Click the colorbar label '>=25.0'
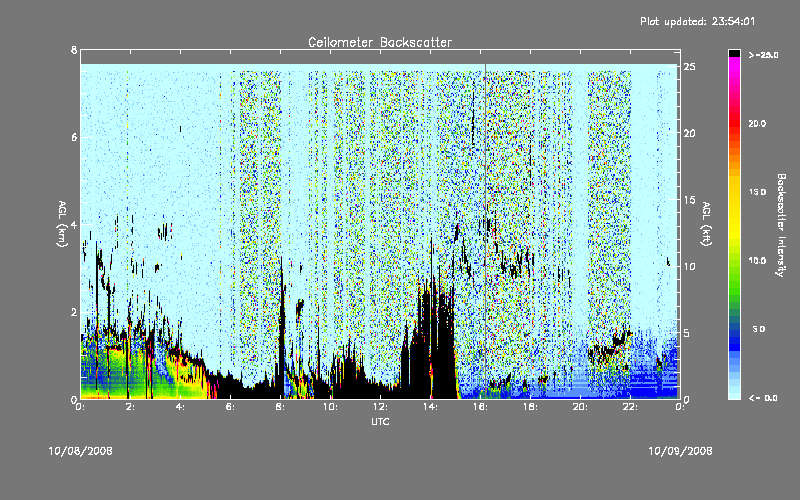The image size is (800, 500). point(763,55)
